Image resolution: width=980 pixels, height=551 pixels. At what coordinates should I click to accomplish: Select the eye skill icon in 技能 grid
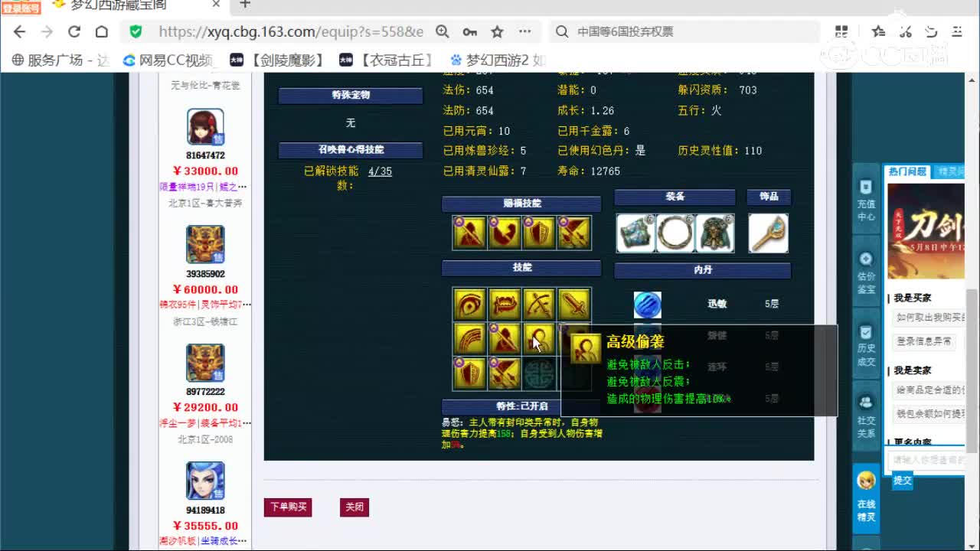469,305
